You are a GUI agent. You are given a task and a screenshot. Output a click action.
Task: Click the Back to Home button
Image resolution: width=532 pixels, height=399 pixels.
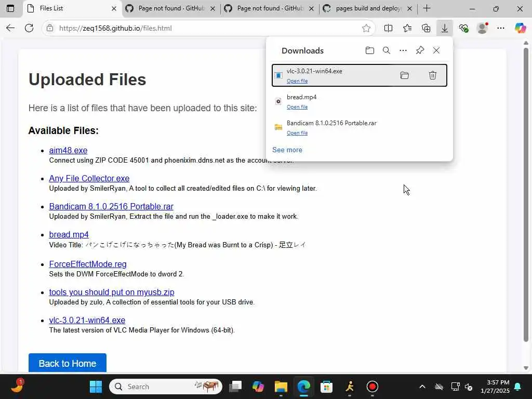pos(68,363)
